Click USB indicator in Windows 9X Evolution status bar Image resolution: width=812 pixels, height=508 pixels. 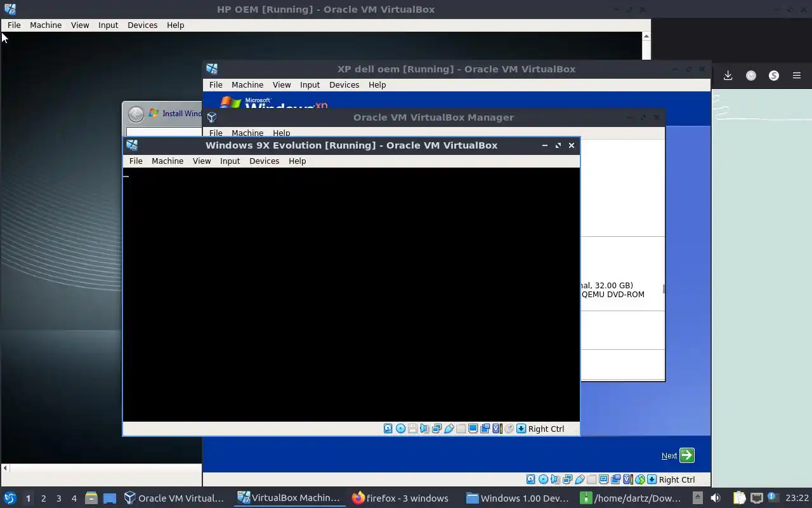pos(449,429)
